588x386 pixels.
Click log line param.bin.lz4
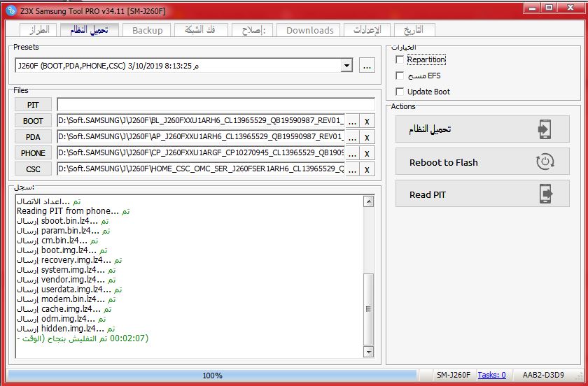(x=64, y=231)
